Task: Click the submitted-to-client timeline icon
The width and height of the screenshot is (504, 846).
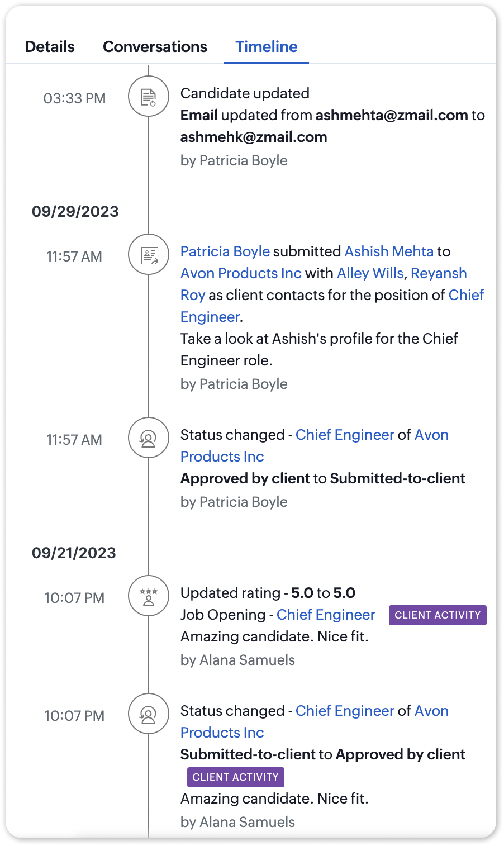Action: (149, 254)
